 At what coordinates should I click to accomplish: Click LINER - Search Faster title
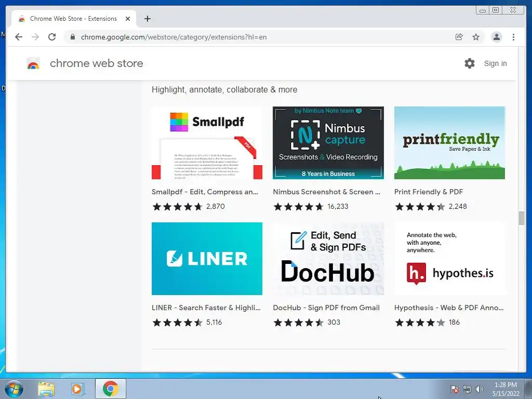(206, 308)
